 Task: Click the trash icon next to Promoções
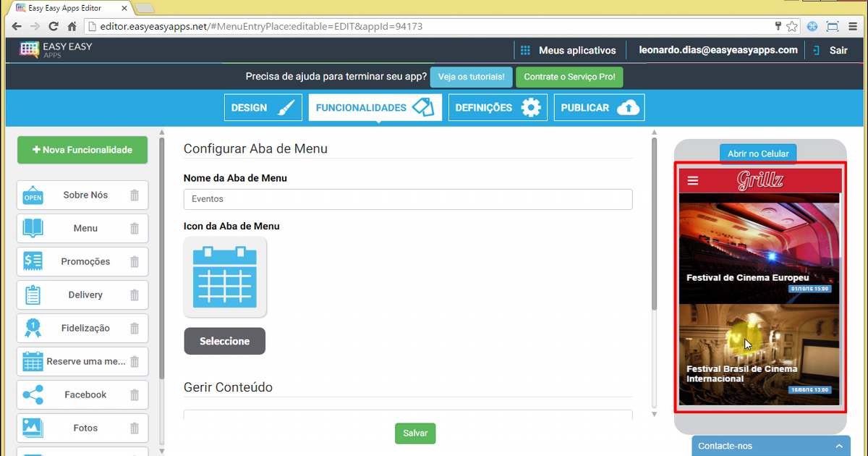pyautogui.click(x=135, y=261)
